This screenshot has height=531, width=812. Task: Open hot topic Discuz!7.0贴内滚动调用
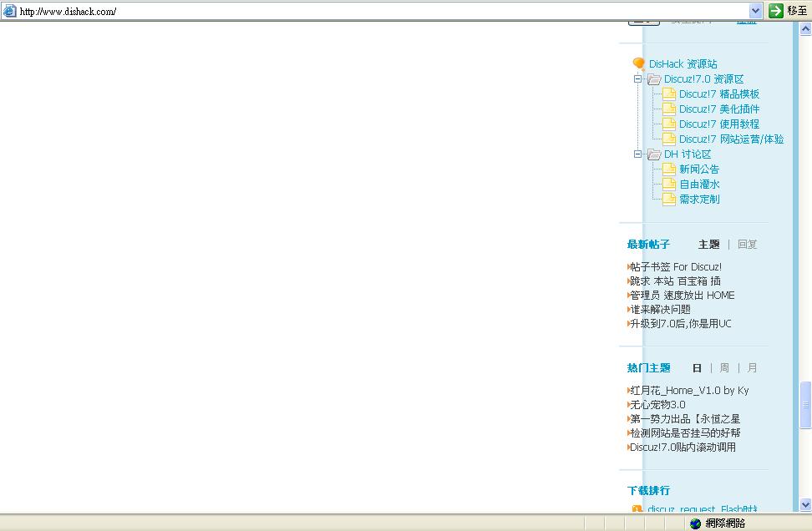pyautogui.click(x=683, y=448)
